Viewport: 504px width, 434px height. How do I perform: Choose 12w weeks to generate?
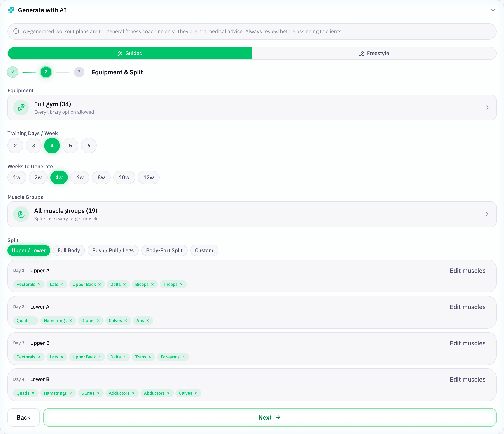click(x=149, y=177)
